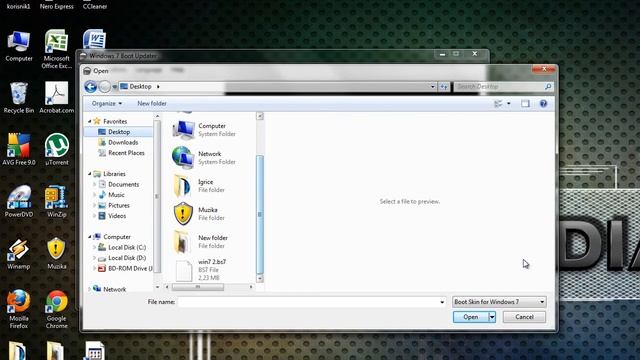This screenshot has width=640, height=360.
Task: Launch PowerDVD desktop shortcut
Action: pos(19,202)
